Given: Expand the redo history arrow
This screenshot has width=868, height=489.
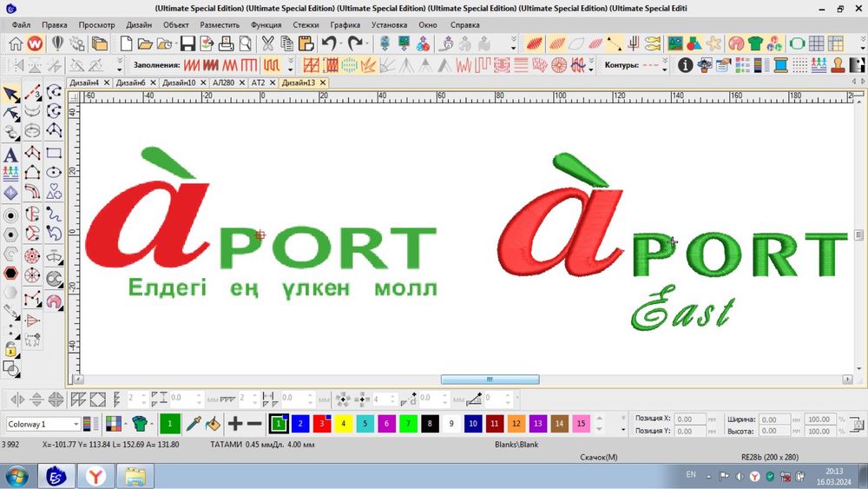Looking at the screenshot, I should [366, 43].
